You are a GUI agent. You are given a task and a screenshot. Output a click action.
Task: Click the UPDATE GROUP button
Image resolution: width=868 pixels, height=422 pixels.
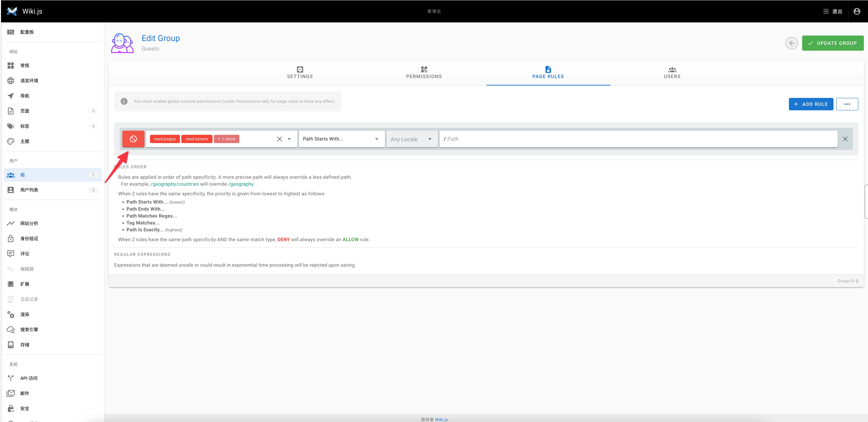833,43
